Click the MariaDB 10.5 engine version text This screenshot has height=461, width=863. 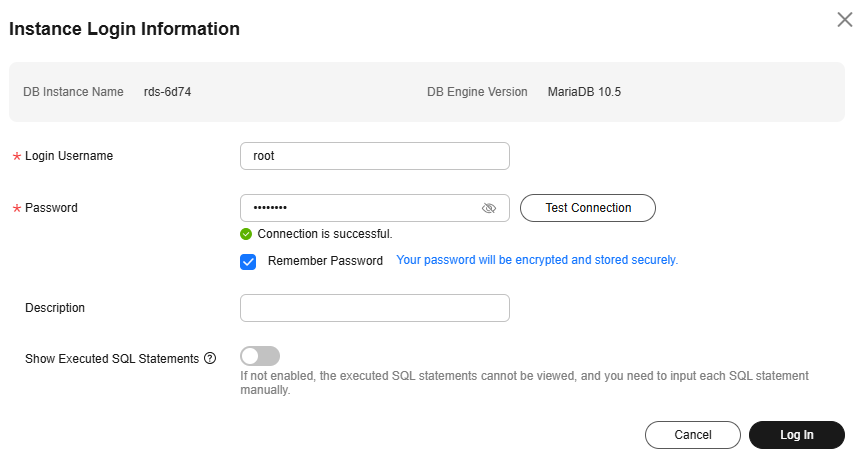click(x=584, y=92)
